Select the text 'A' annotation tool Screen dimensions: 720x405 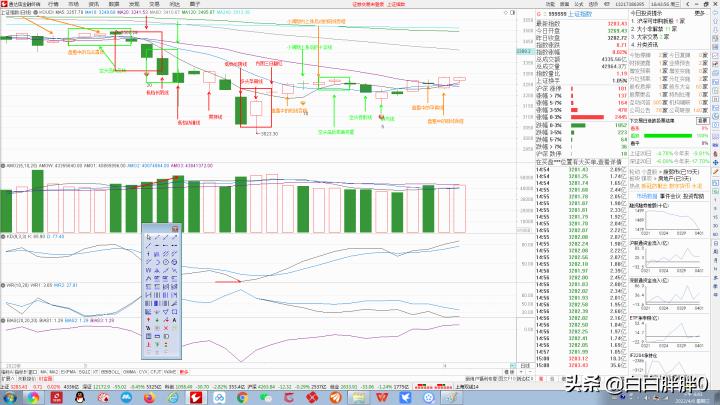click(x=174, y=320)
